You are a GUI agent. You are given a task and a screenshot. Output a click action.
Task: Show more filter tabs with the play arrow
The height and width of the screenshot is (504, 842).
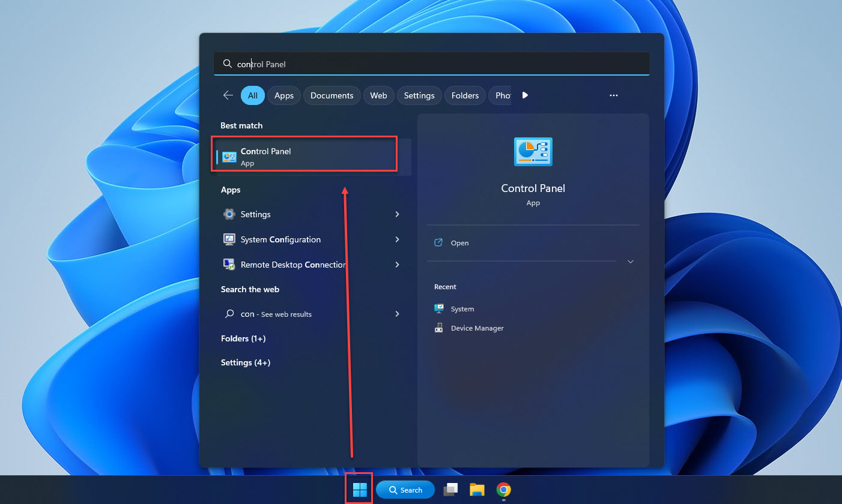525,95
